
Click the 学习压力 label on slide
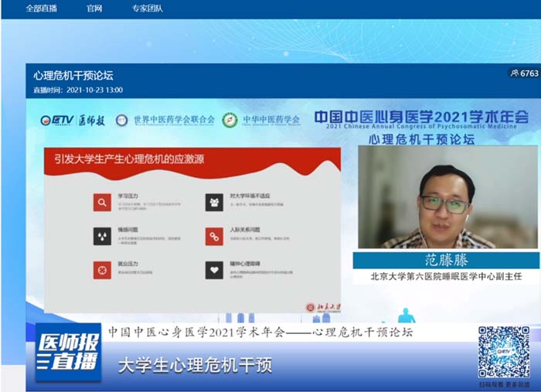pos(128,196)
